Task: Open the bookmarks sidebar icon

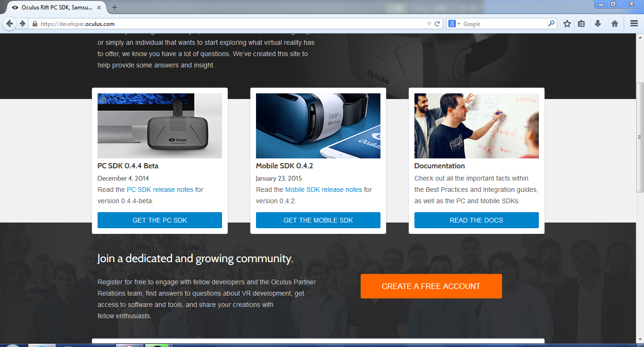Action: tap(581, 23)
